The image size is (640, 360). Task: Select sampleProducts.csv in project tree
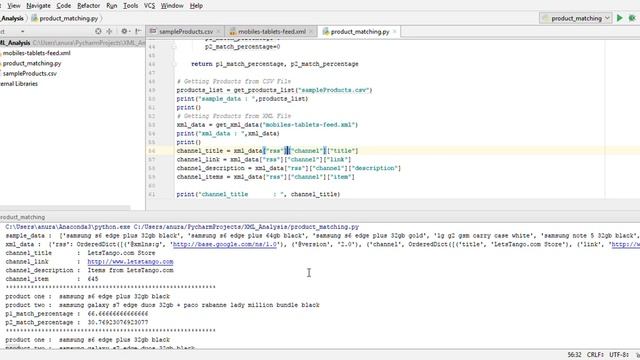tap(29, 73)
